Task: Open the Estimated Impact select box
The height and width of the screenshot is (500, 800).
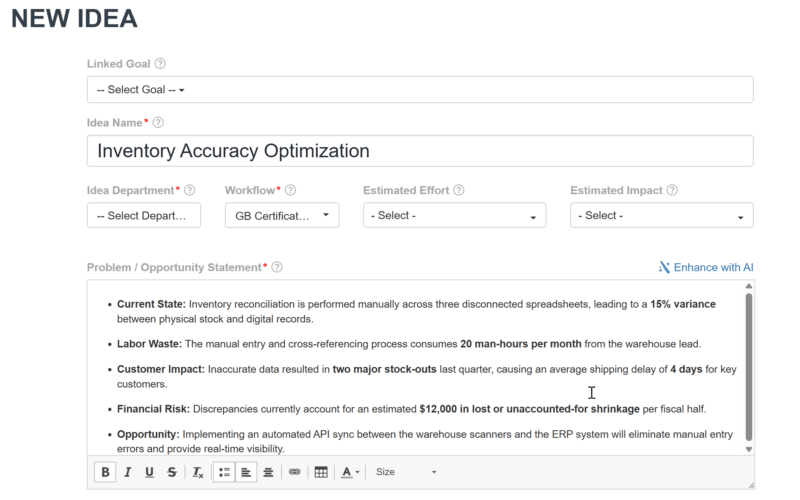Action: tap(661, 215)
